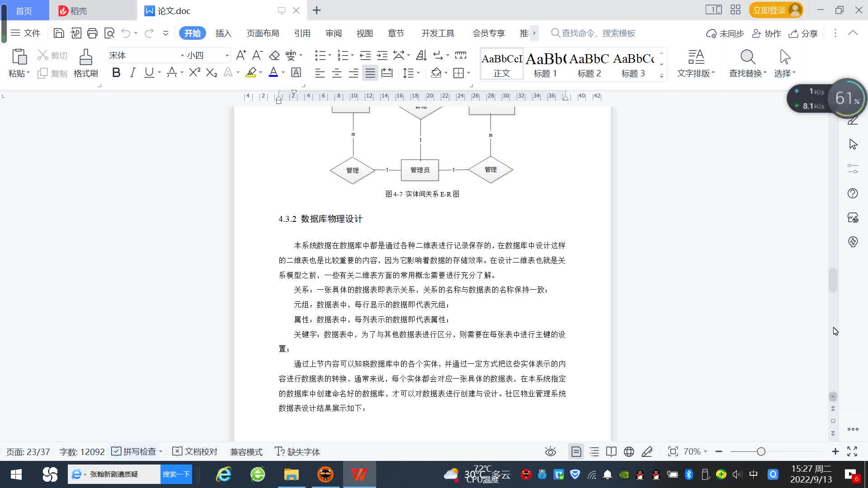
Task: Apply Superscript formatting icon
Action: click(x=194, y=72)
